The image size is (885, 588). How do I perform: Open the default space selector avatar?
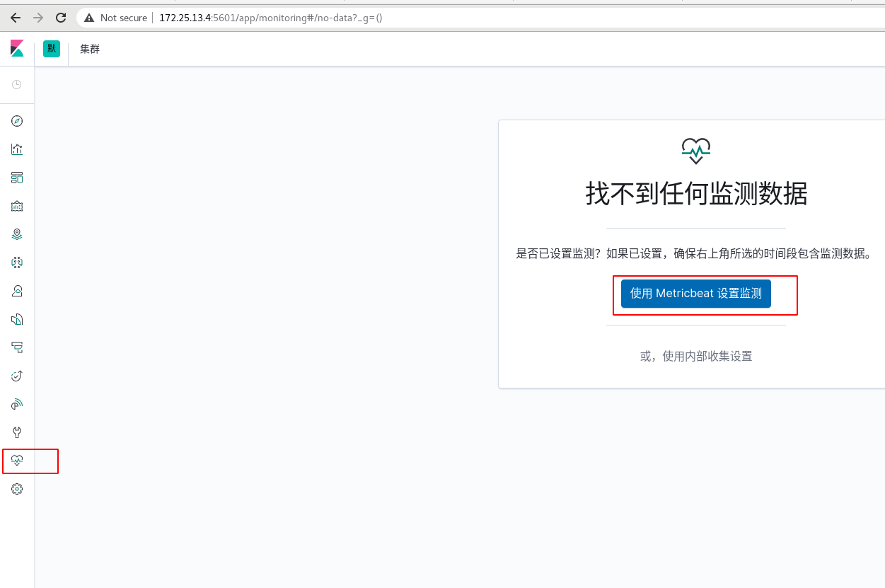(52, 48)
